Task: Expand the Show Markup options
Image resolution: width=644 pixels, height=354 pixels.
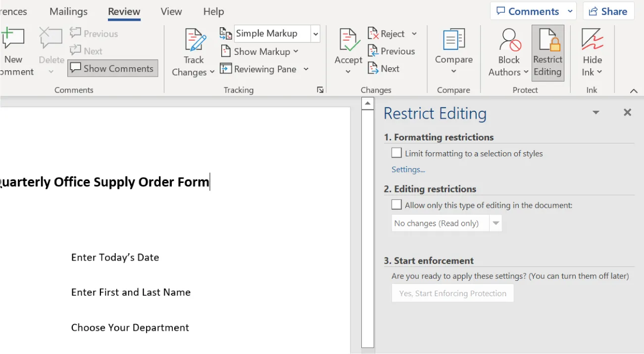Action: click(296, 51)
